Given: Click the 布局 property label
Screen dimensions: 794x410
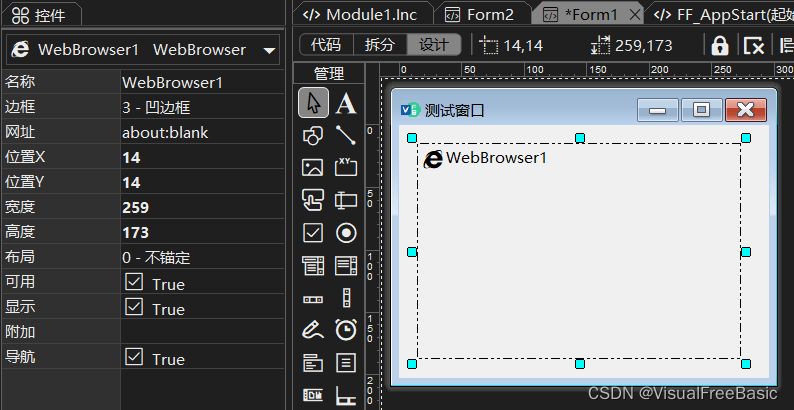Looking at the screenshot, I should [20, 257].
